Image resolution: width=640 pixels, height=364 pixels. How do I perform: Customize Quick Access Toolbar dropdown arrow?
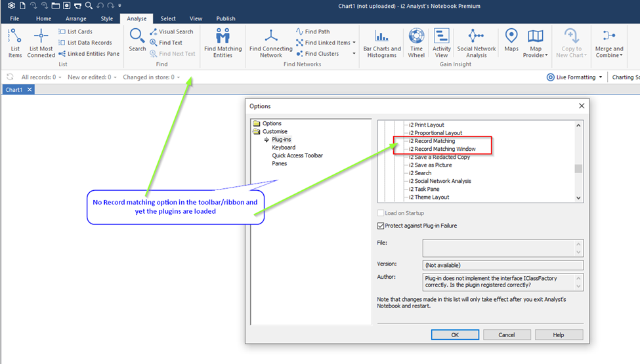click(119, 6)
